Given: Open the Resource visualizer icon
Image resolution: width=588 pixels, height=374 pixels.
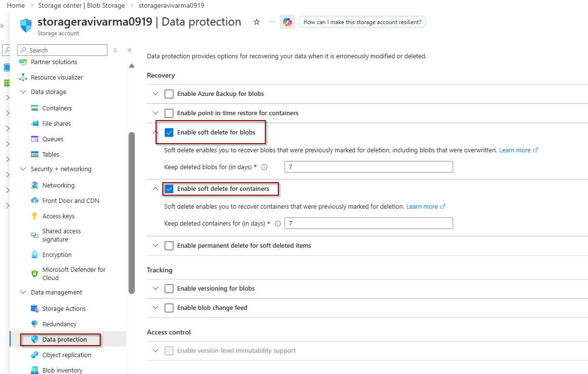Looking at the screenshot, I should point(23,78).
